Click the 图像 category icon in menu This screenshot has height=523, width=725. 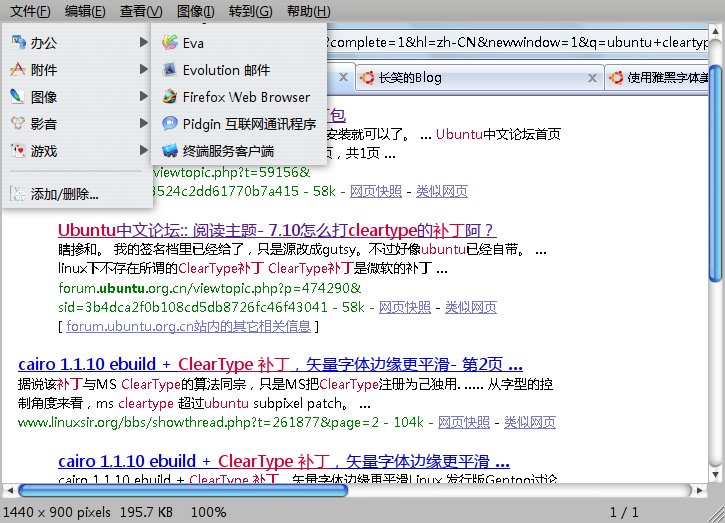(x=18, y=97)
